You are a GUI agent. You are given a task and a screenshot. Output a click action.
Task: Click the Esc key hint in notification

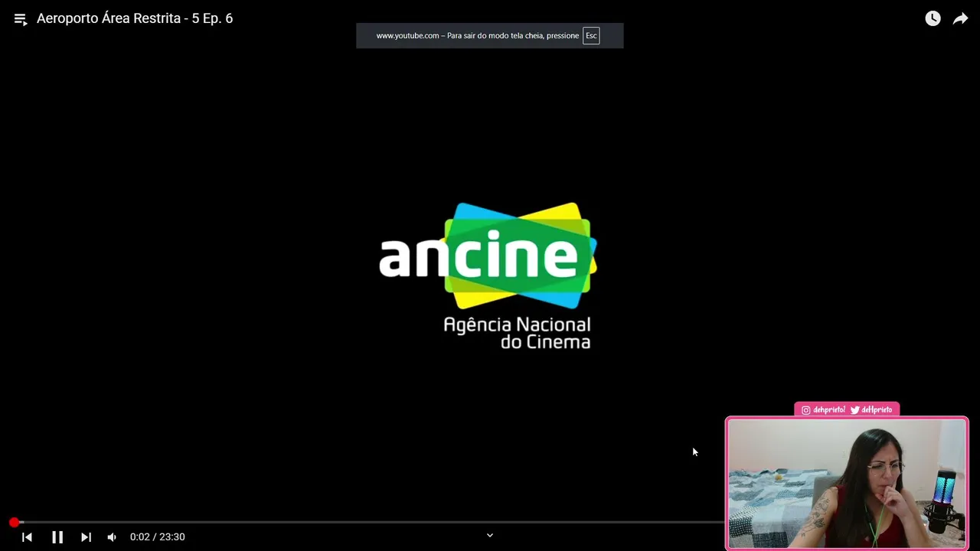click(x=591, y=36)
